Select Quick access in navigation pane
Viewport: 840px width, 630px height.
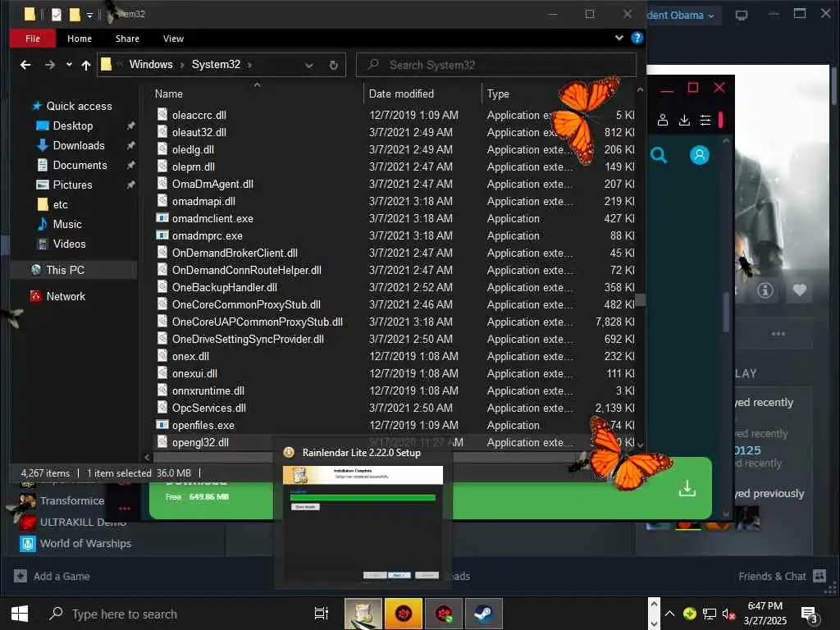pos(79,106)
